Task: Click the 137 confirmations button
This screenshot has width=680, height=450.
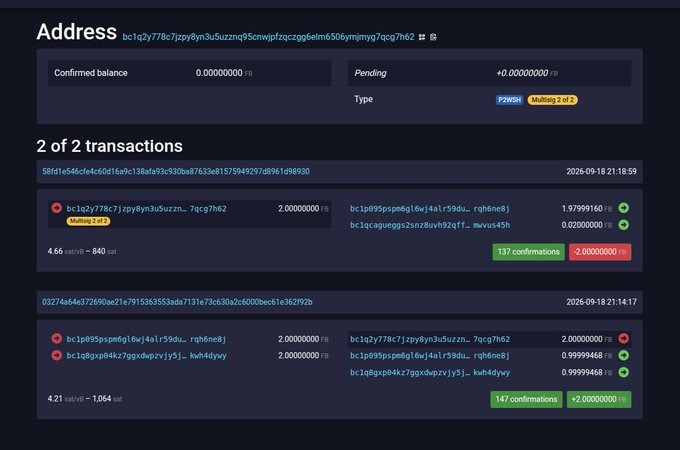Action: pyautogui.click(x=528, y=252)
